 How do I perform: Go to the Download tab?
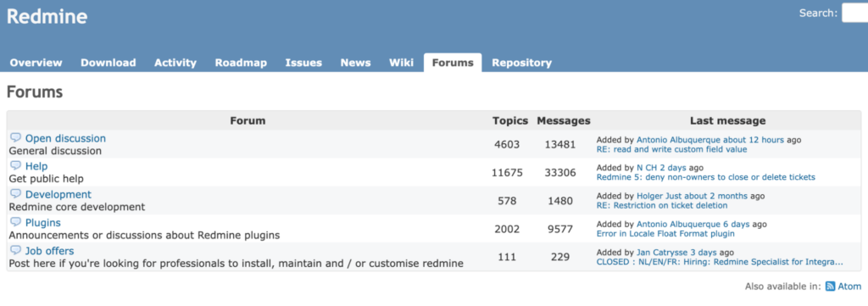108,63
